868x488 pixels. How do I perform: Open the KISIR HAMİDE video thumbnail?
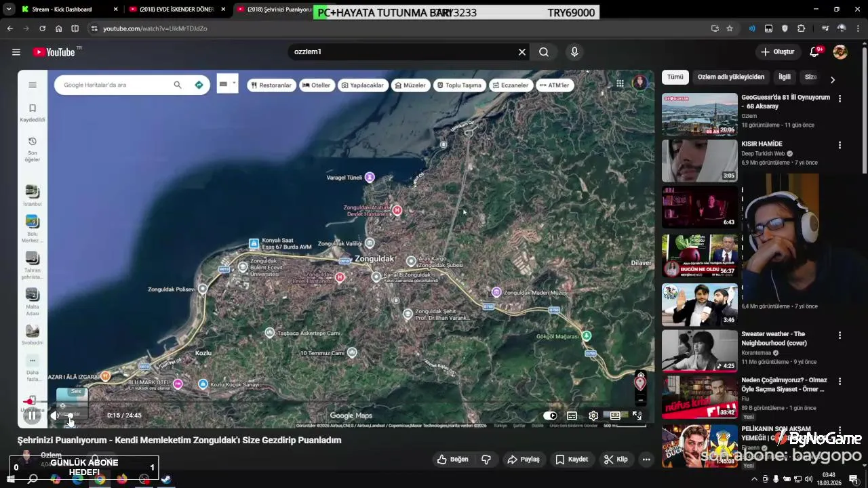[699, 161]
